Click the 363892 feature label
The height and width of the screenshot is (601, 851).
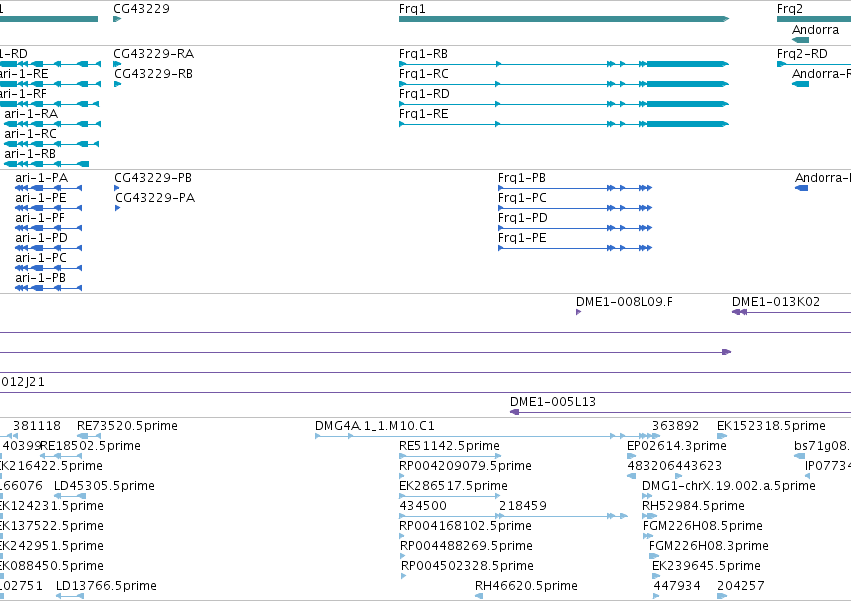(676, 426)
